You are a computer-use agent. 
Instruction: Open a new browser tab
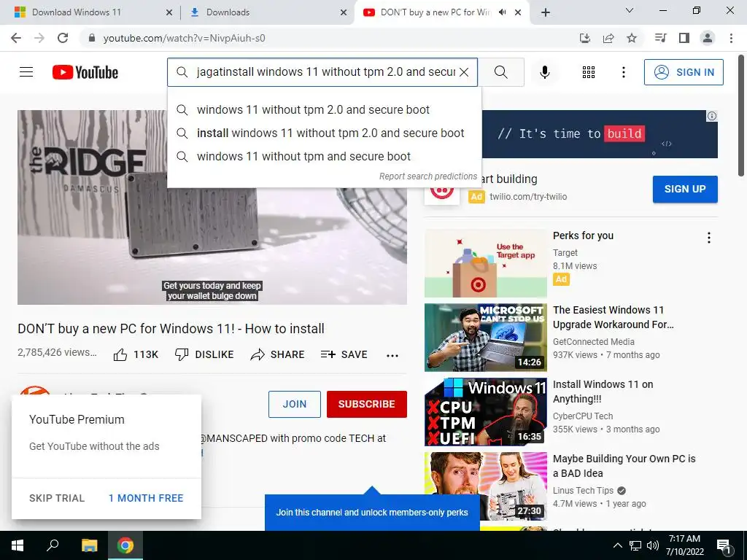546,13
